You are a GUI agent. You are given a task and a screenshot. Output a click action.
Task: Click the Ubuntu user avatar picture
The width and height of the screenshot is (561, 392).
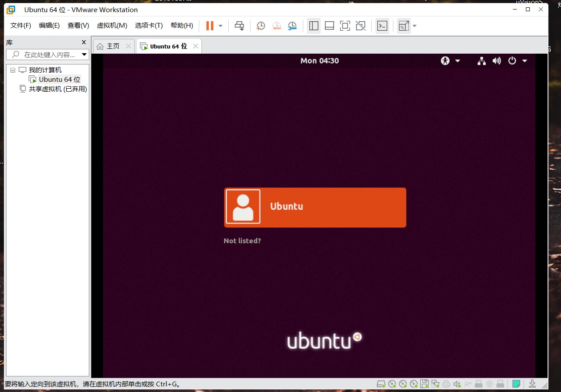click(x=243, y=206)
